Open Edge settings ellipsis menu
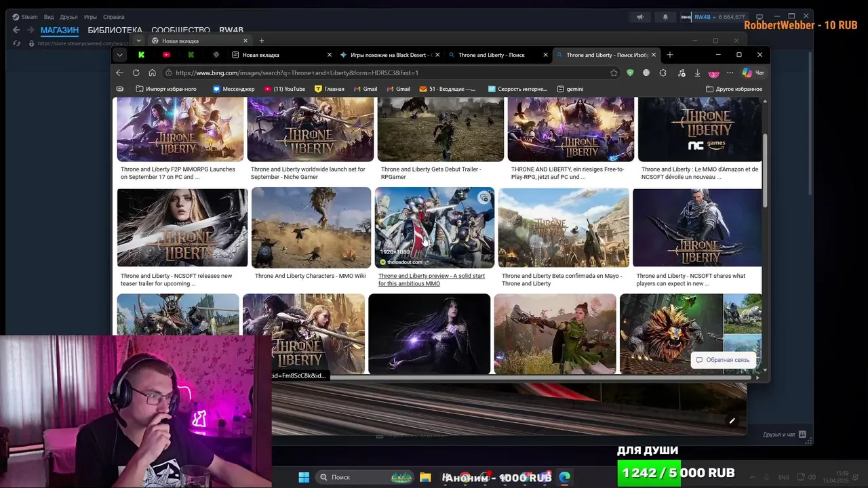This screenshot has height=488, width=868. (730, 73)
